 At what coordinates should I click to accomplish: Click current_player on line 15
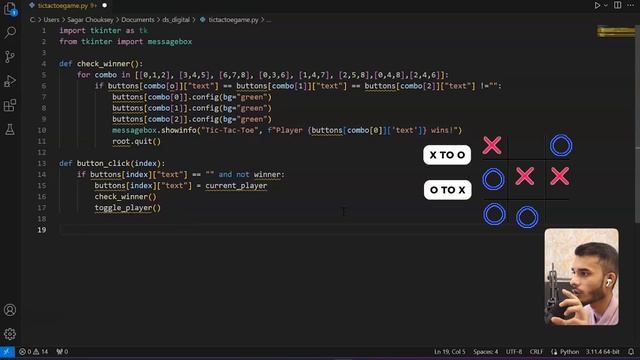[x=236, y=186]
